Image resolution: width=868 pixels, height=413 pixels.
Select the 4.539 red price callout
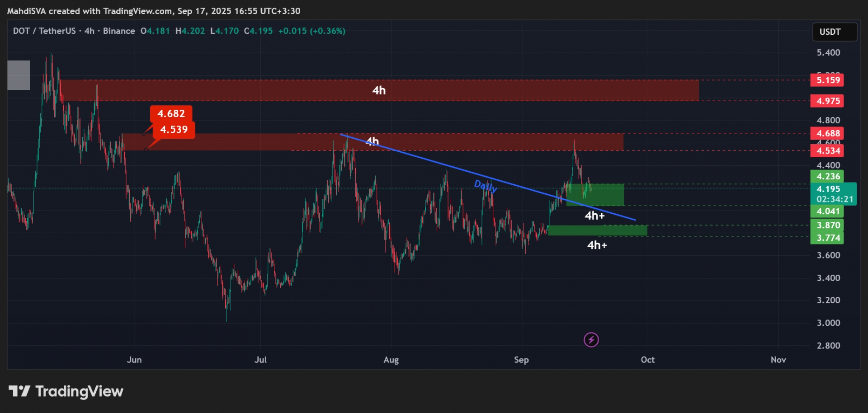click(174, 130)
